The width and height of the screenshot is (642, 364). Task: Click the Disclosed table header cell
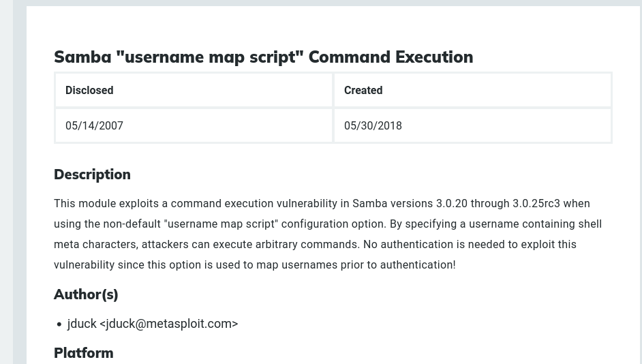pos(89,90)
